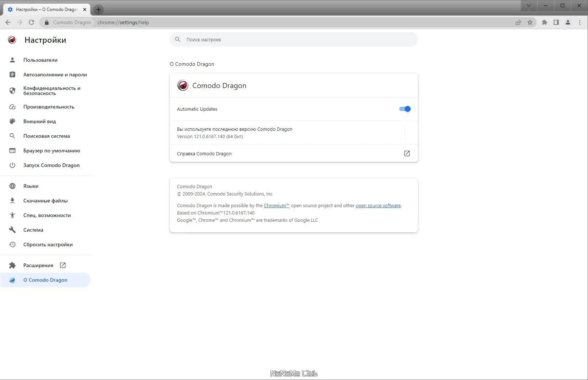Select Скачанные файлы in sidebar
The image size is (588, 380).
(45, 201)
